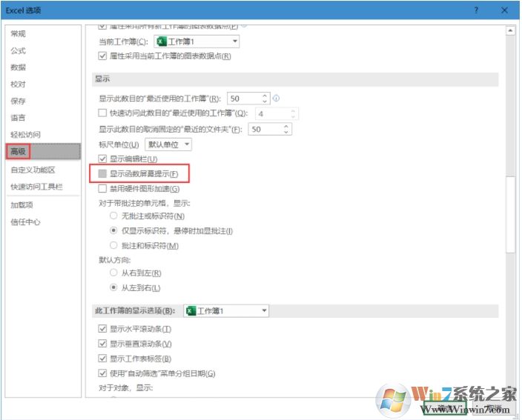522x420 pixels.
Task: Open the 信任中心 category
Action: click(x=25, y=221)
